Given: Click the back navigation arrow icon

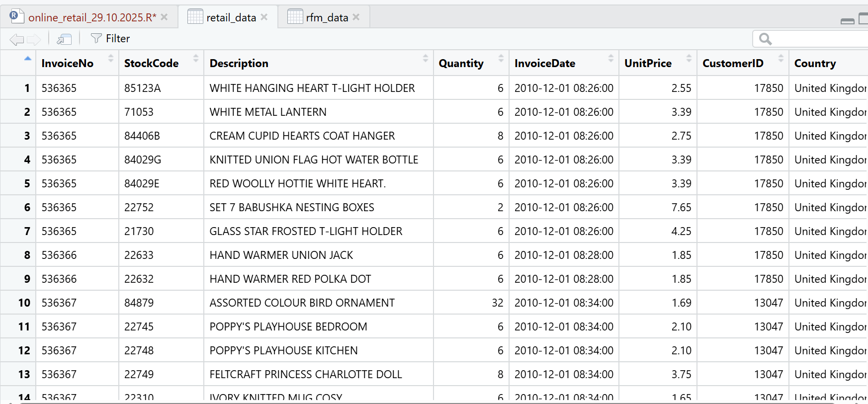Looking at the screenshot, I should tap(16, 39).
